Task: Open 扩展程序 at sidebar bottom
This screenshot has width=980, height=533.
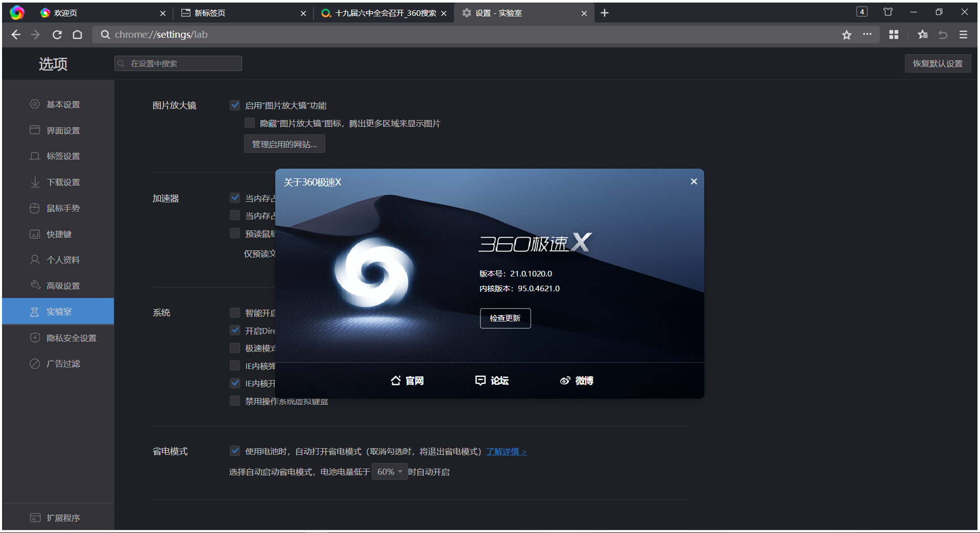Action: [58, 518]
